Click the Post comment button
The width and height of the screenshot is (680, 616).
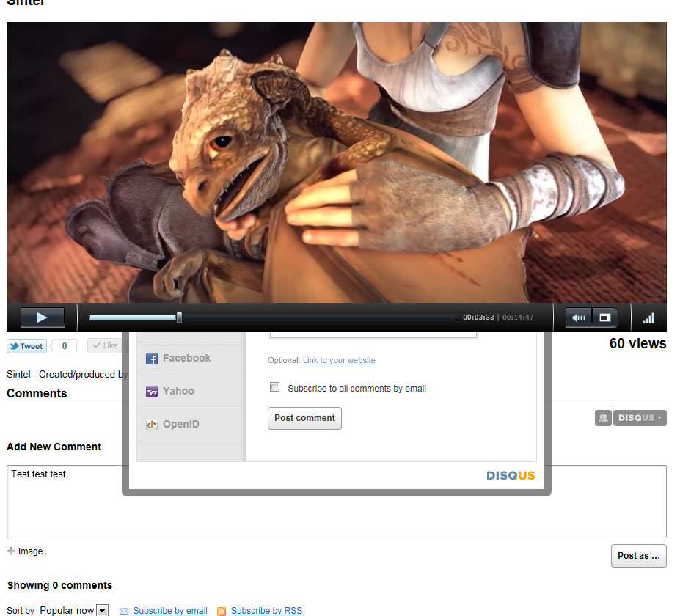[x=304, y=418]
